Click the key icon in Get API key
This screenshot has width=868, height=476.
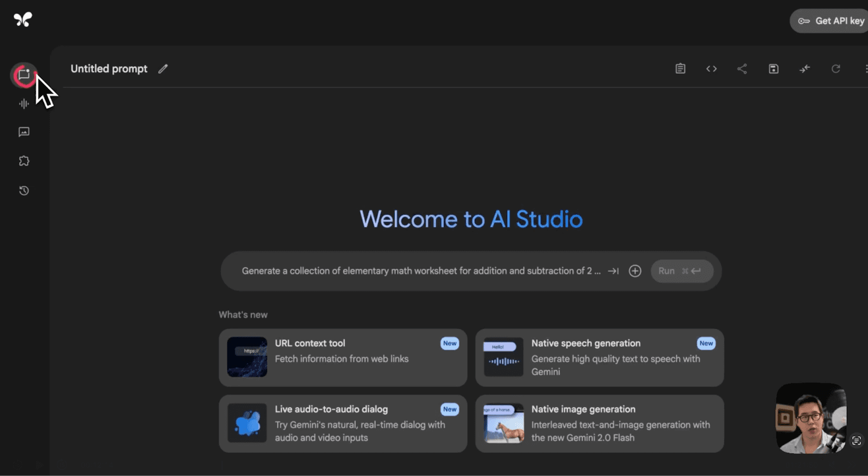click(x=804, y=21)
